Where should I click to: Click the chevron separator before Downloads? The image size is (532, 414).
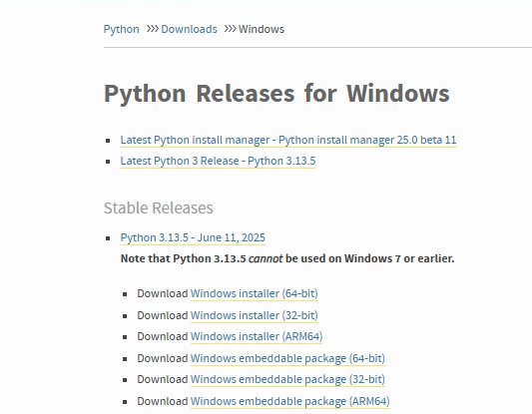153,29
